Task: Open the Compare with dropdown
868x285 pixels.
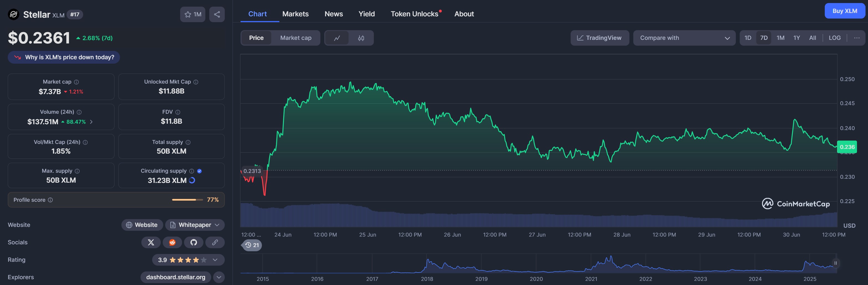Action: (684, 38)
